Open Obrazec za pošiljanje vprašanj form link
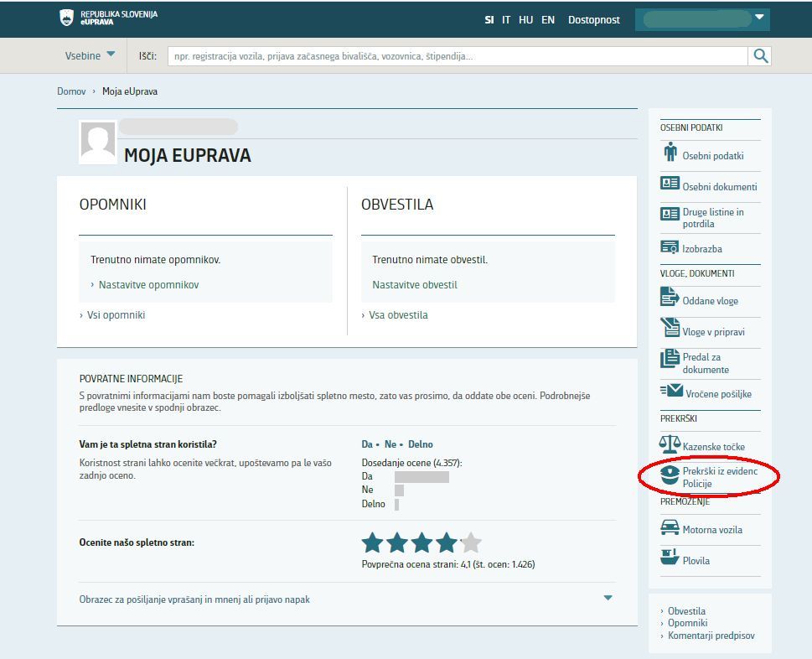Screen dimensions: 812x659 click(194, 599)
